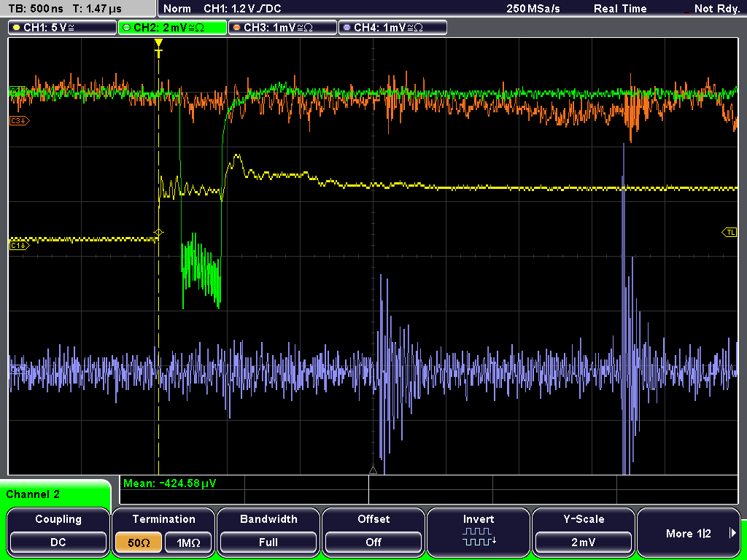Click the C2 ground level marker
Viewport: 747px width, 560px height.
coord(18,90)
